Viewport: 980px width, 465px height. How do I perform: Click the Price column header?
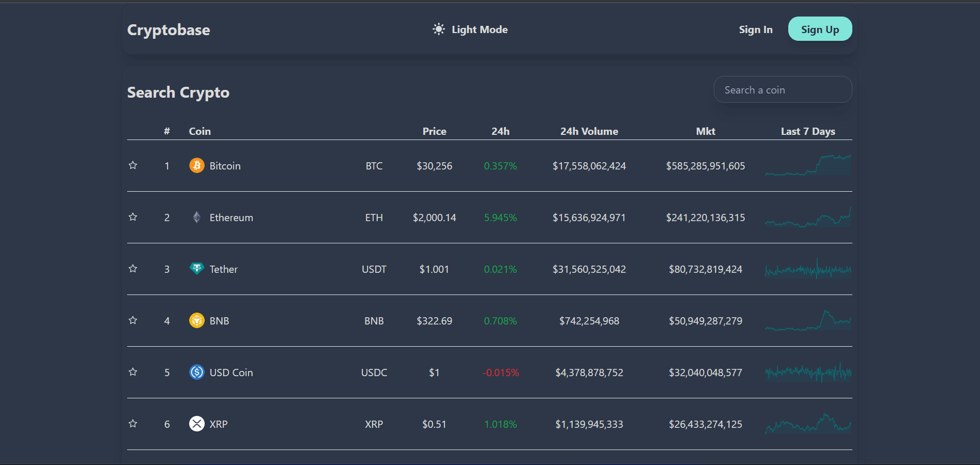(434, 131)
